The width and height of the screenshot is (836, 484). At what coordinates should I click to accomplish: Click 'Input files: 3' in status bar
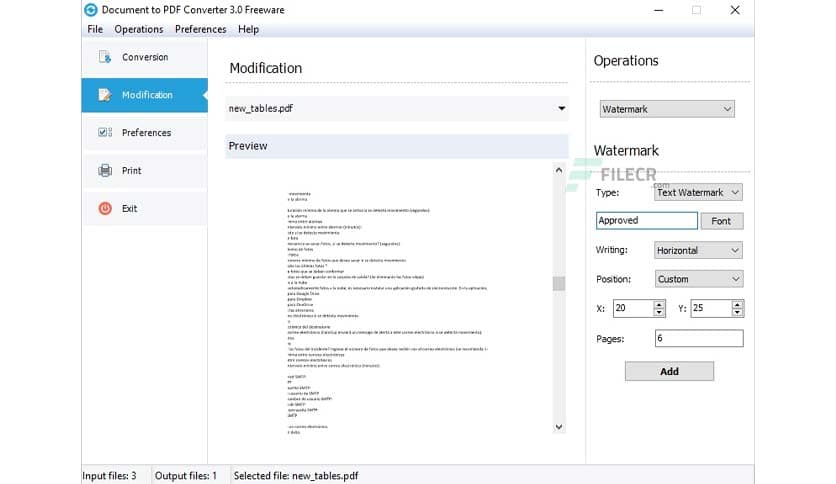[109, 475]
